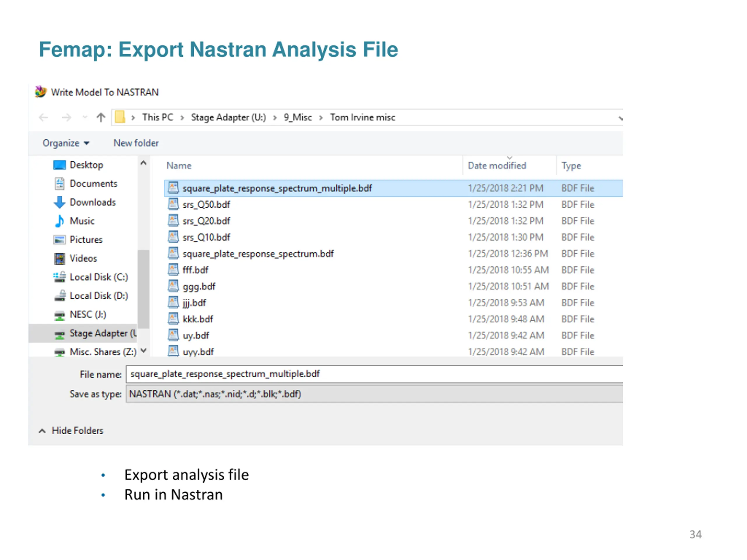Screen dimensions: 747x560
Task: Open the Organize dropdown menu
Action: pos(66,143)
